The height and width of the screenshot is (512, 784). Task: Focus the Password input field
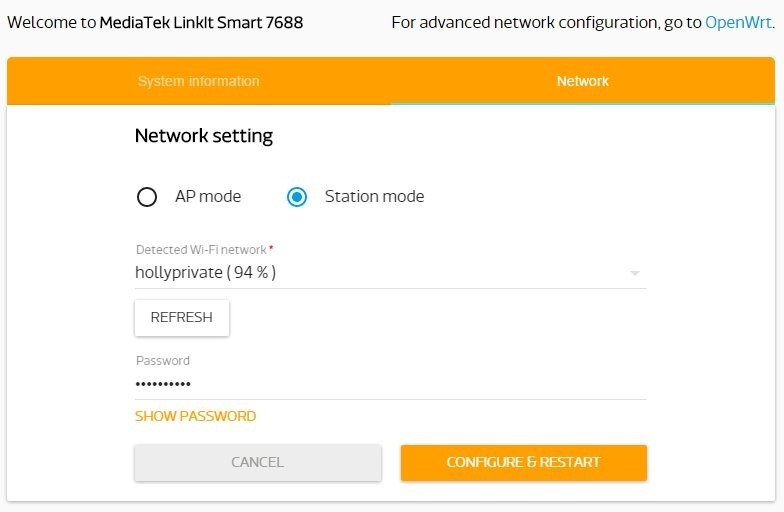point(390,383)
